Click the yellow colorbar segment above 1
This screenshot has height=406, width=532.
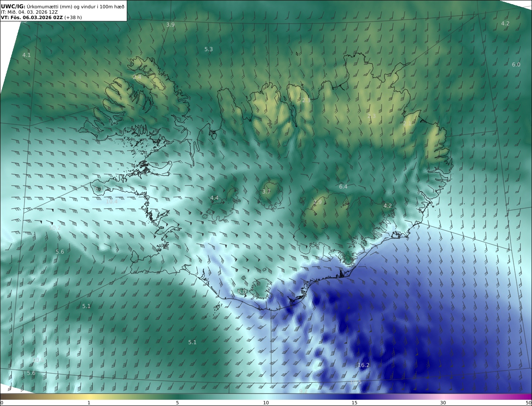89,396
